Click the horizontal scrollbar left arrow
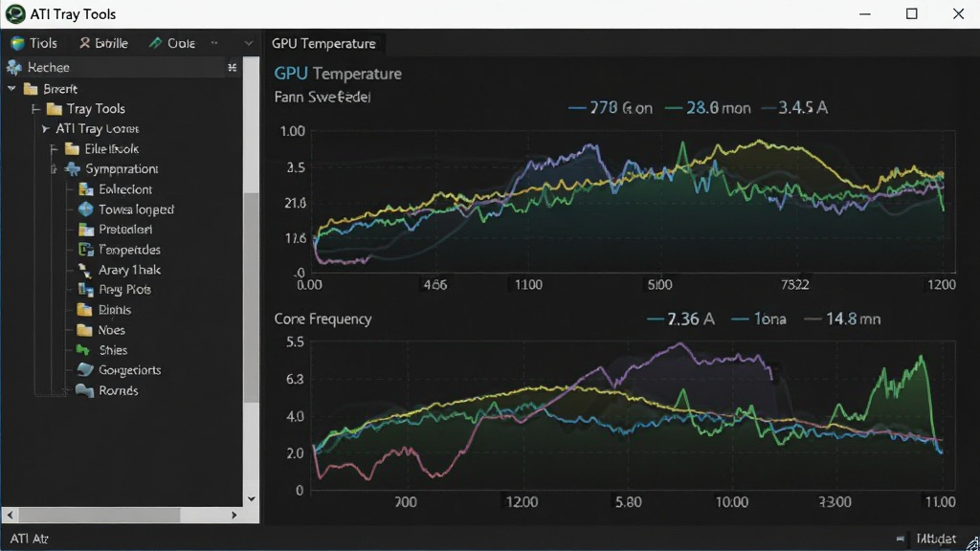The height and width of the screenshot is (551, 980). (x=10, y=515)
